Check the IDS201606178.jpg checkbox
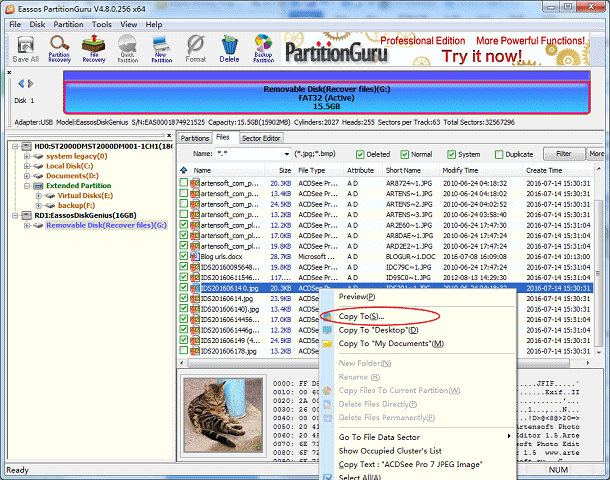Viewport: 610px width, 480px height. (184, 350)
